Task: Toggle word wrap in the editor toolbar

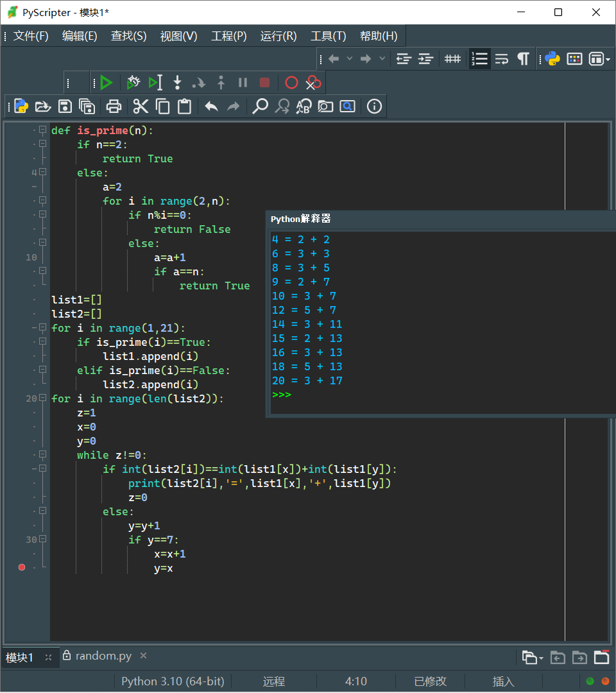Action: (502, 59)
